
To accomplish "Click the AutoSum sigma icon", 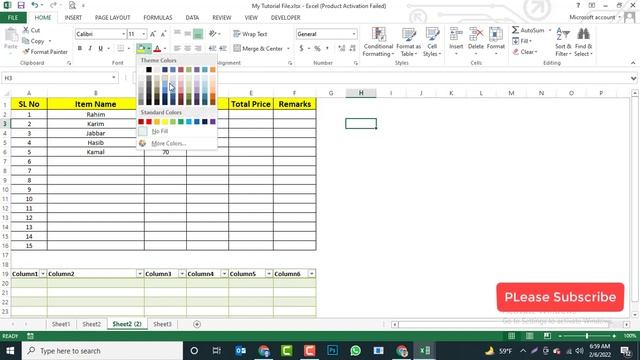I will coord(516,30).
